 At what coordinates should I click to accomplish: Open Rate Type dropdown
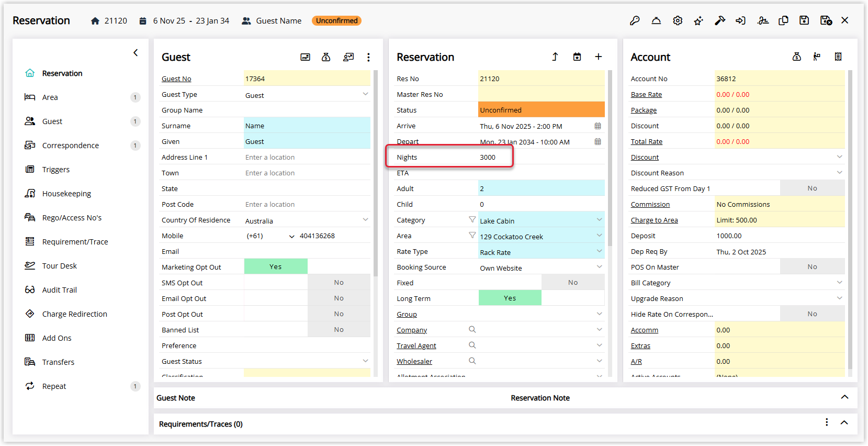600,251
